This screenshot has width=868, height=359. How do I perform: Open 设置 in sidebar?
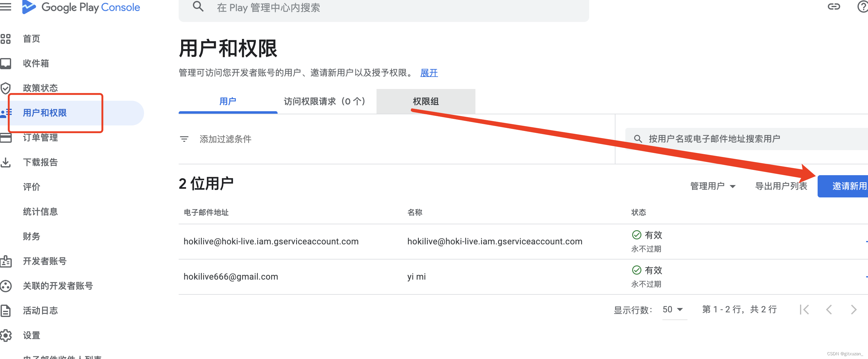(32, 336)
